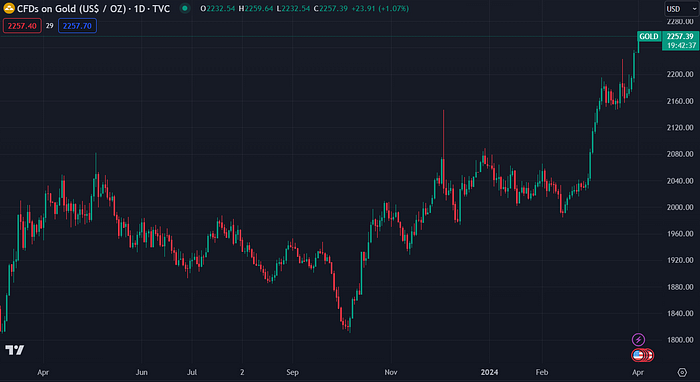Viewport: 700px width, 382px height.
Task: Click the 2040.00 price axis label
Action: click(x=680, y=181)
